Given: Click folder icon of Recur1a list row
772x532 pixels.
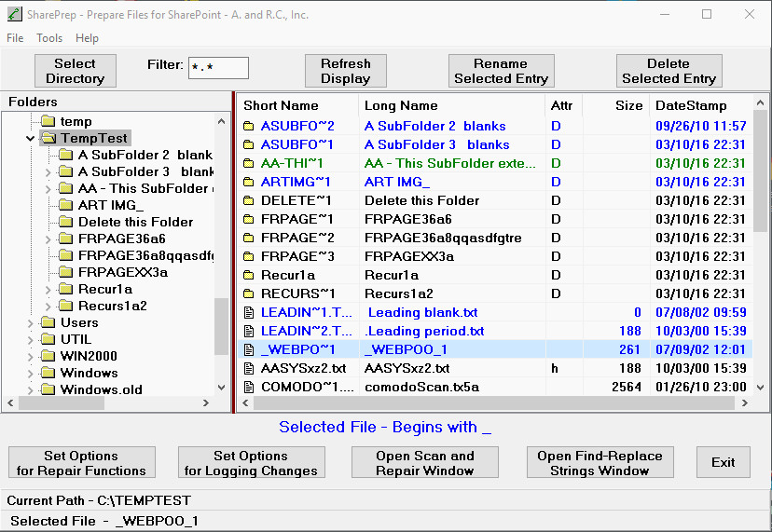Looking at the screenshot, I should click(x=249, y=276).
